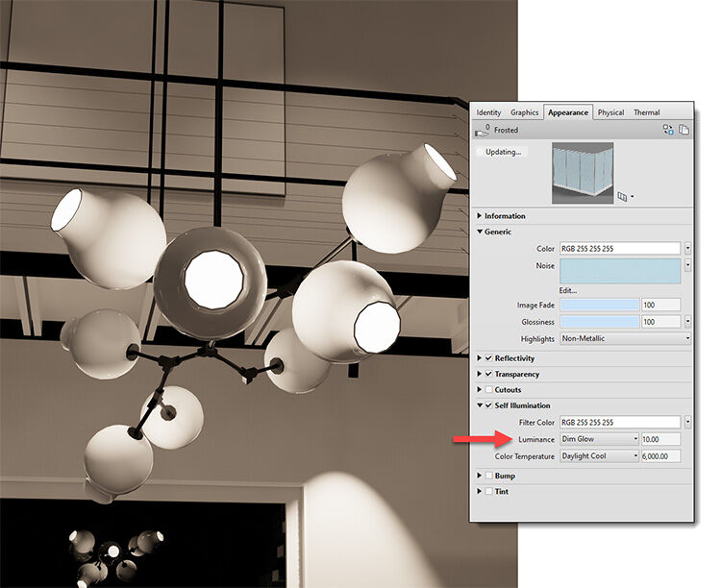
Task: Open the Luminance Dim Glow dropdown
Action: (599, 439)
